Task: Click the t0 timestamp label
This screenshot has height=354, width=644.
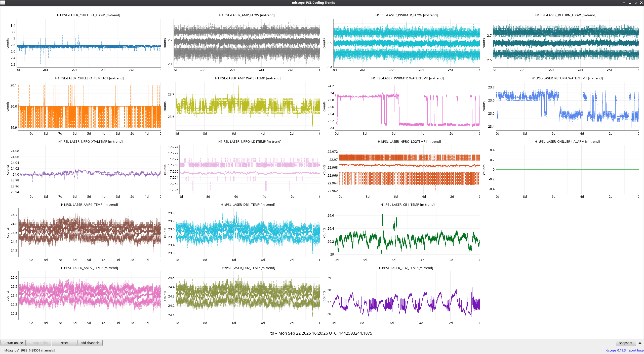Action: pyautogui.click(x=322, y=333)
